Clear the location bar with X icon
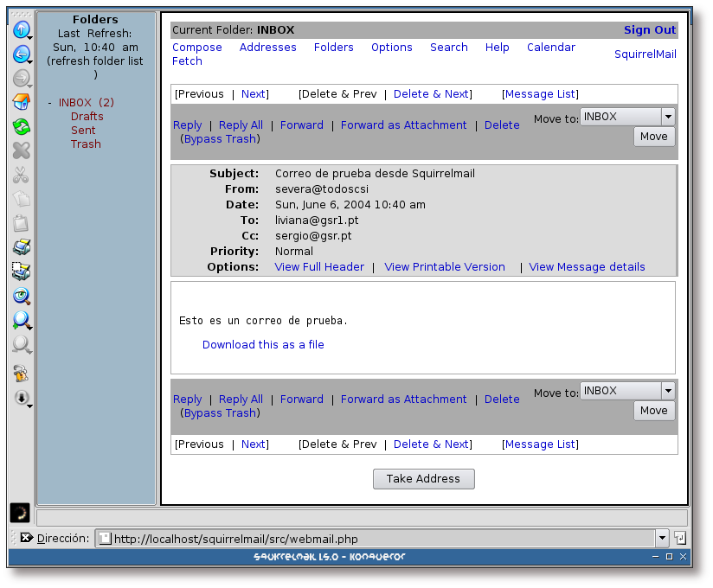The width and height of the screenshot is (713, 588). (26, 538)
